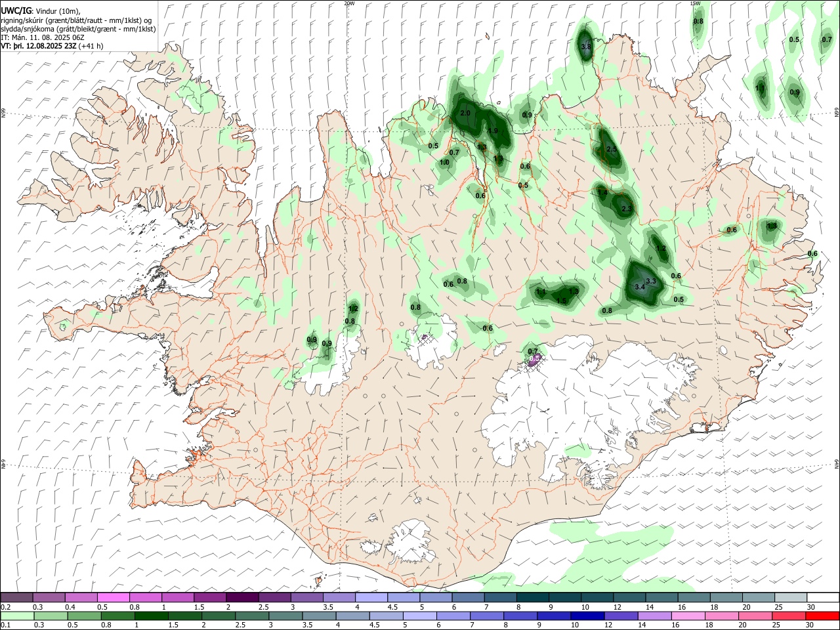Click the 1.9 precipitation value label
The height and width of the screenshot is (630, 840).
[x=493, y=131]
